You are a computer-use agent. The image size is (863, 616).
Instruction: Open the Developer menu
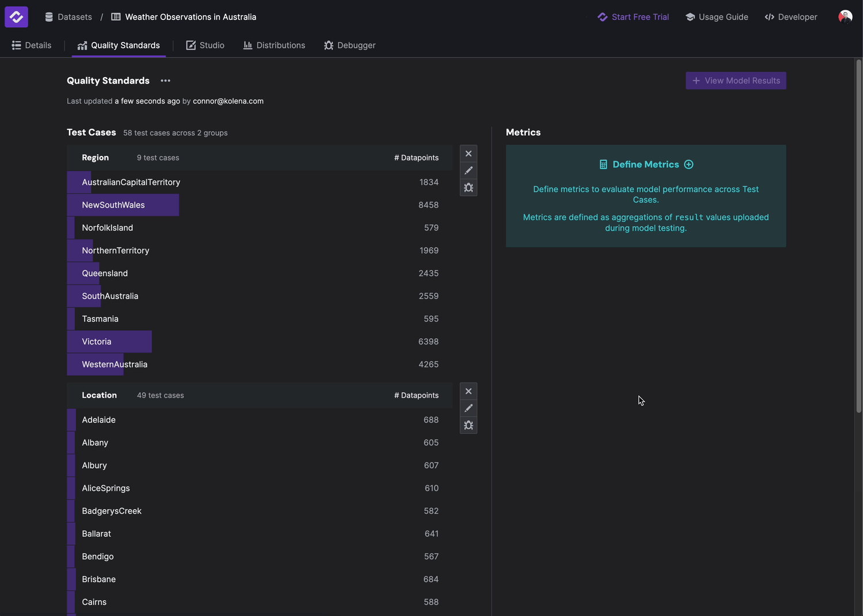pos(791,17)
